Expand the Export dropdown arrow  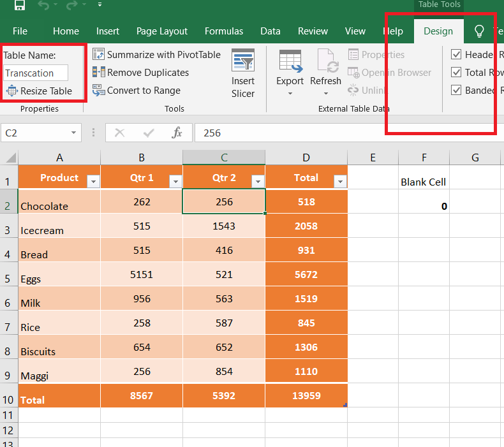[290, 94]
